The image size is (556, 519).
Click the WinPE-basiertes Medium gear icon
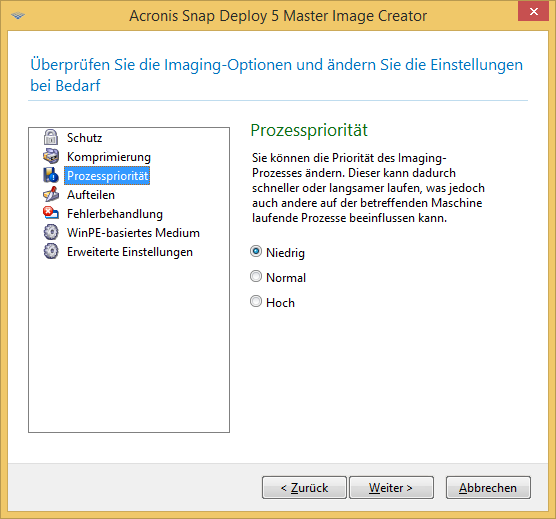pos(51,233)
